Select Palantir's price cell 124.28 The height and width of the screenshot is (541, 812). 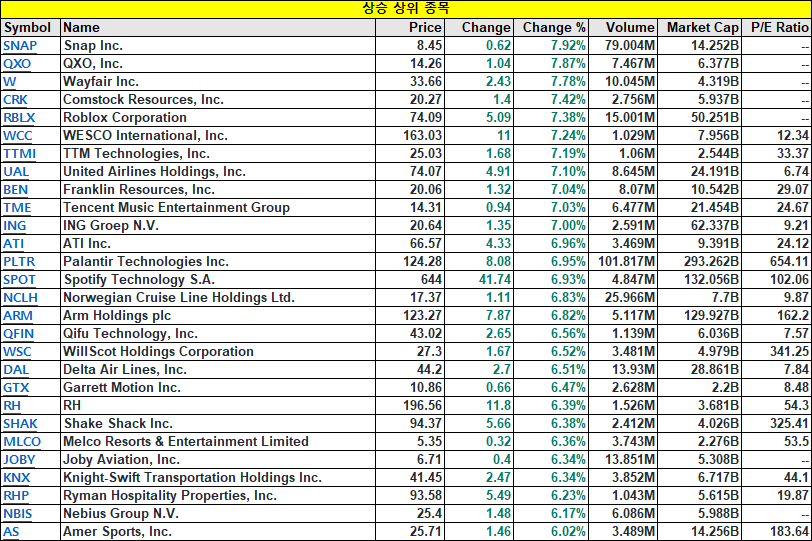(410, 261)
